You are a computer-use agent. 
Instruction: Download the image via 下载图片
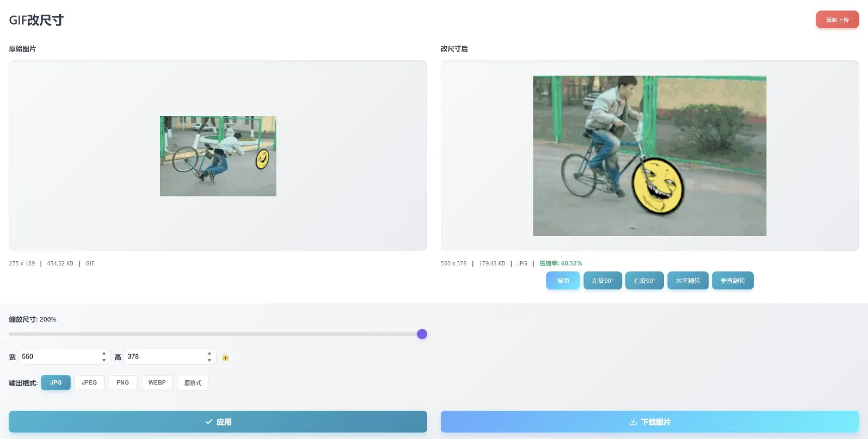[650, 422]
